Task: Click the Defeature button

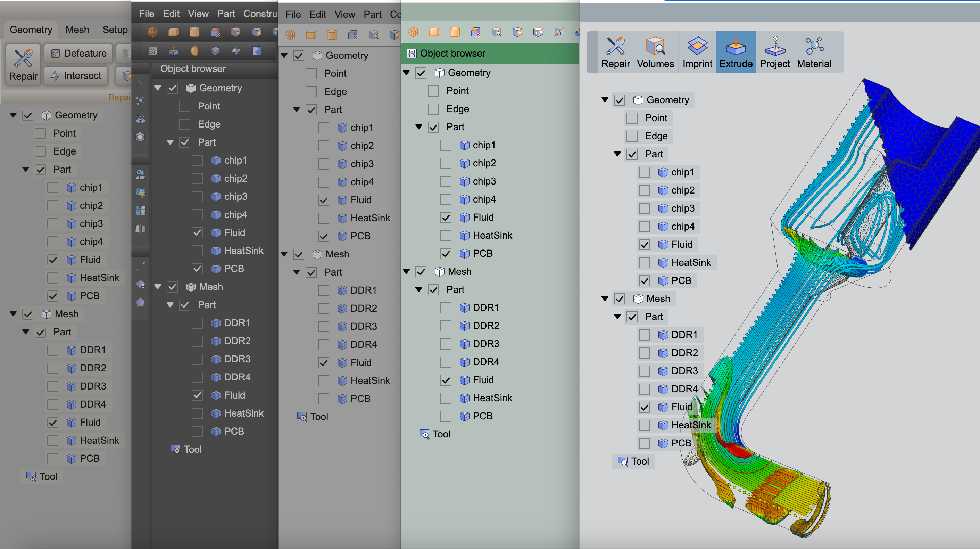Action: coord(79,53)
